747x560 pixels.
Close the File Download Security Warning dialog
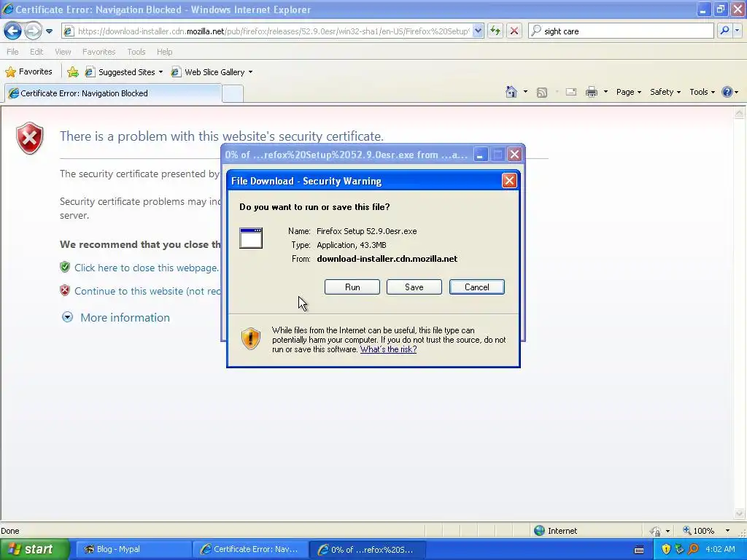click(509, 181)
